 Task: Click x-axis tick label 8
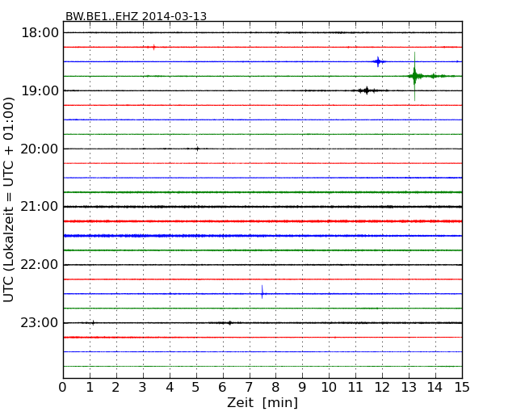tap(276, 387)
